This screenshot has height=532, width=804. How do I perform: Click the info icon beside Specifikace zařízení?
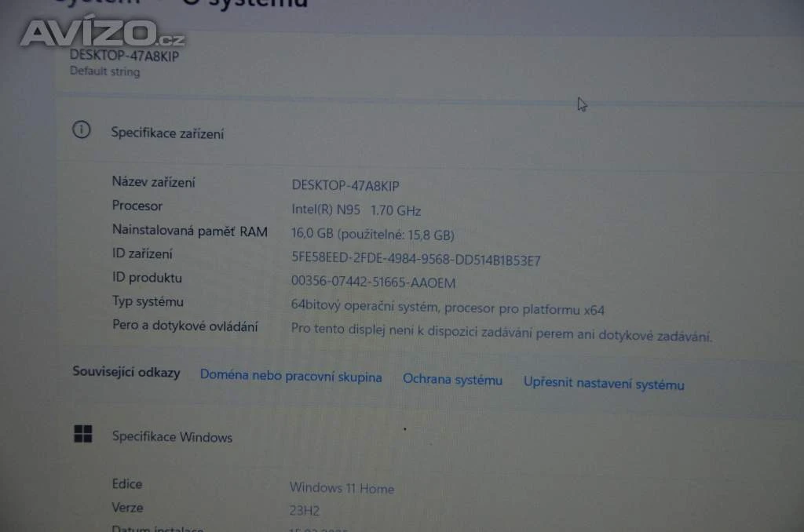pos(82,129)
